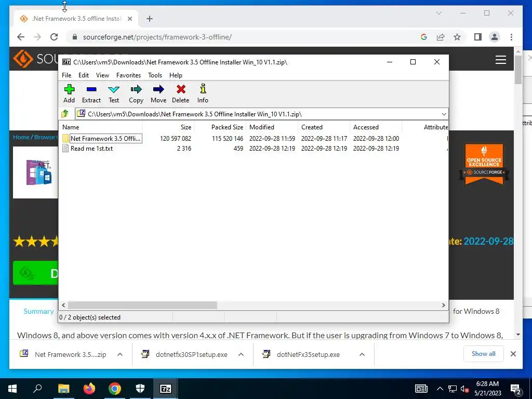The height and width of the screenshot is (399, 532).
Task: Click the Extract toolbar icon
Action: pyautogui.click(x=91, y=94)
